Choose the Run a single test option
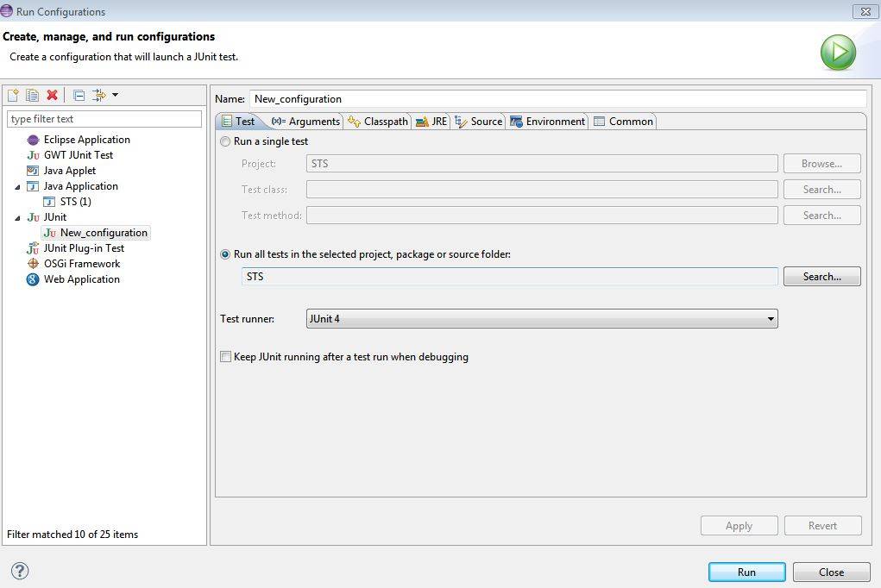Viewport: 881px width, 588px height. pos(226,141)
